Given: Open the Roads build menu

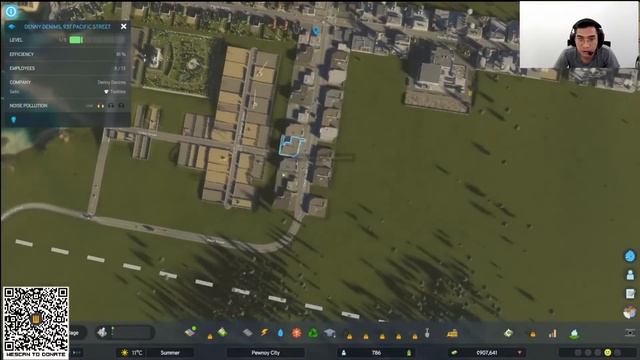Looking at the screenshot, I should click(247, 333).
